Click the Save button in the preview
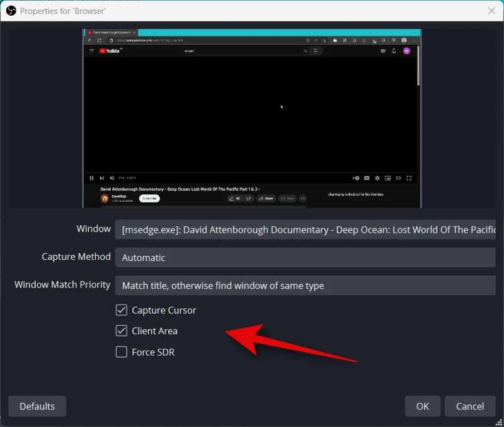The image size is (504, 427). click(287, 199)
